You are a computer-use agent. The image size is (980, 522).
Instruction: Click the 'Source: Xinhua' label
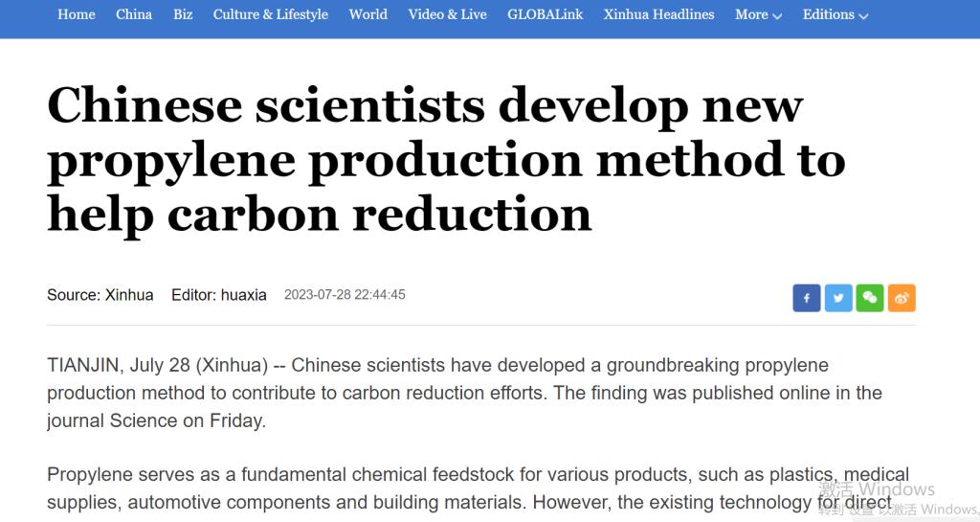pos(100,295)
